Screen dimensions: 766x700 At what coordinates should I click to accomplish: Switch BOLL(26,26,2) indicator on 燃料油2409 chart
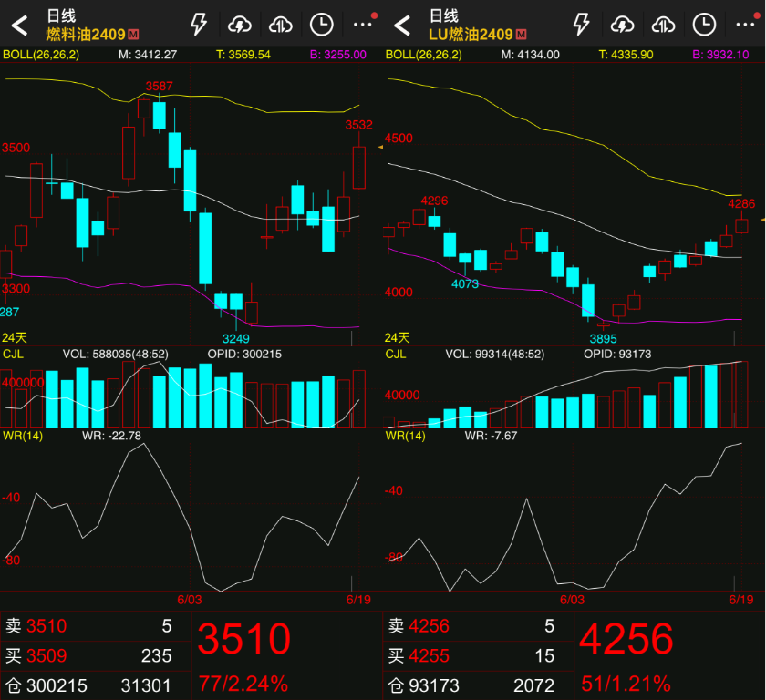tap(41, 55)
